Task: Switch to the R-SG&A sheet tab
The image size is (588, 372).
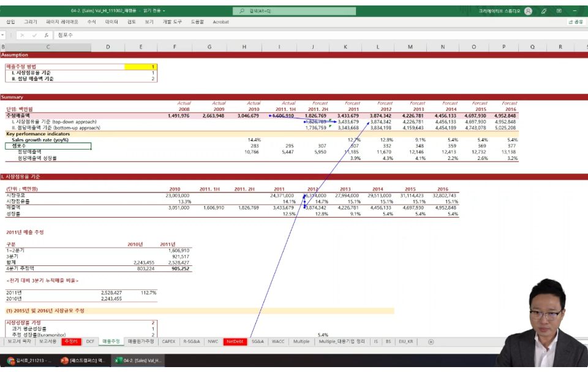Action: tap(192, 341)
